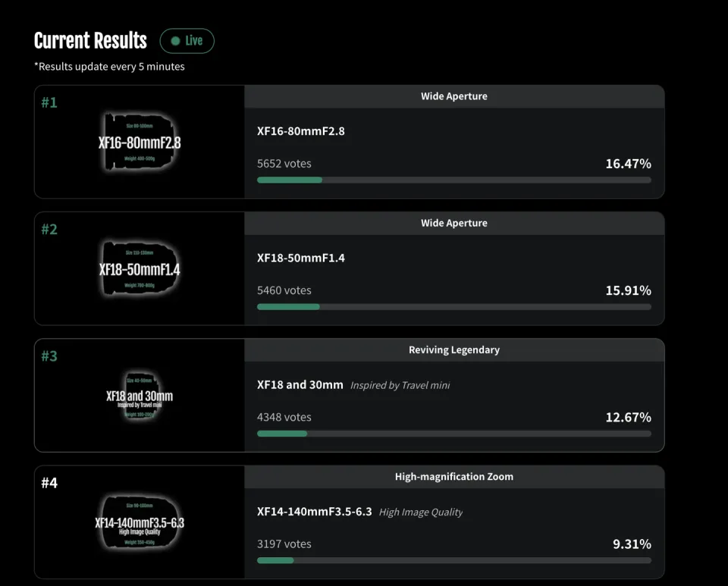The height and width of the screenshot is (586, 728).
Task: Click the 5460 votes count
Action: tap(284, 290)
